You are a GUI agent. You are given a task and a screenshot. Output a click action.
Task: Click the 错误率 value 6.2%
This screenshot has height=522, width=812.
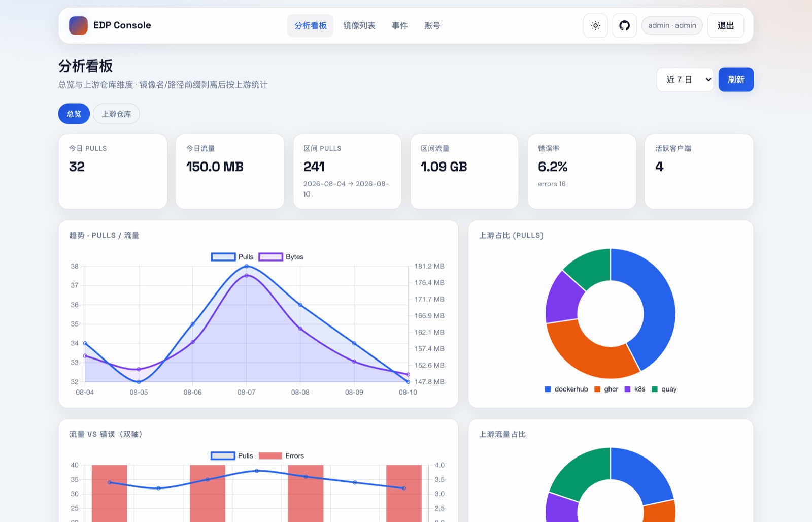pyautogui.click(x=553, y=167)
